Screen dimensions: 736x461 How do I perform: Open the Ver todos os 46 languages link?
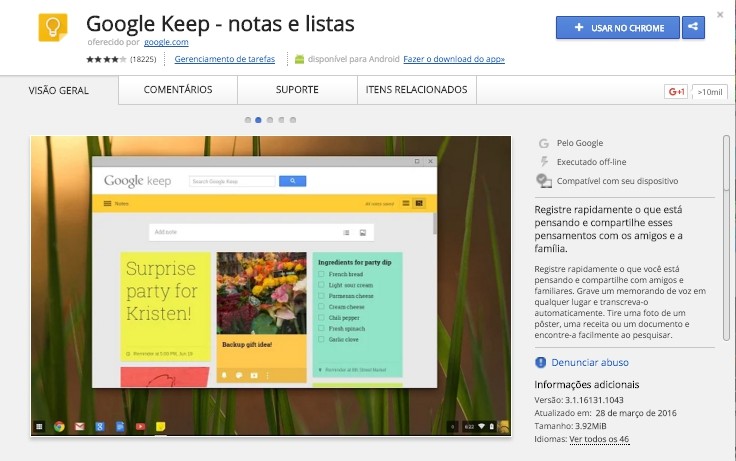(x=600, y=438)
